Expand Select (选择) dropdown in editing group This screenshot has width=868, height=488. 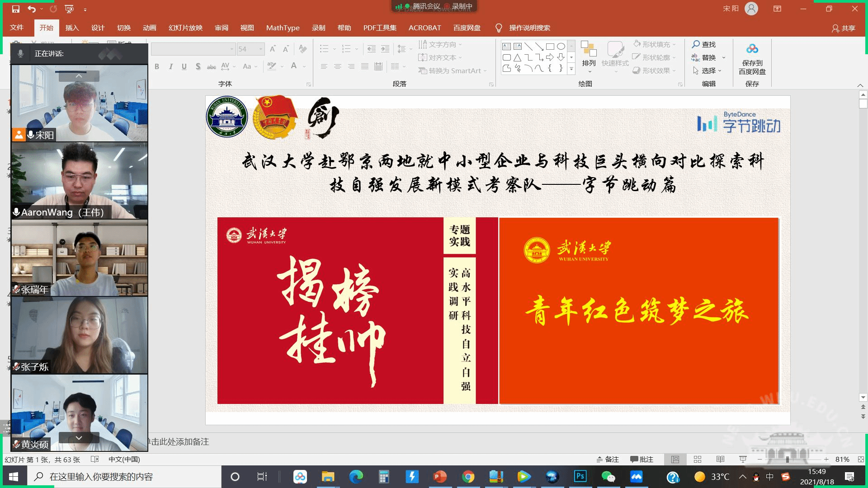point(719,71)
